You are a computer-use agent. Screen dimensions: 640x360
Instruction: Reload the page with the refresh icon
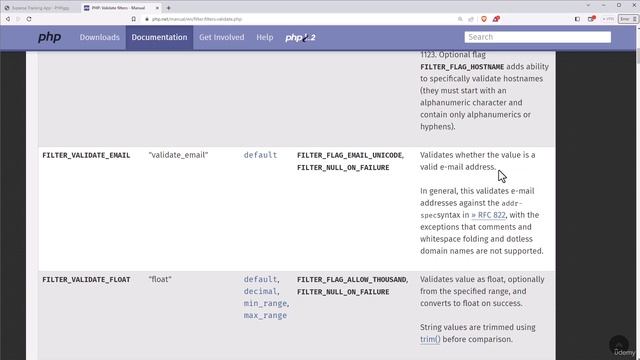[x=29, y=19]
